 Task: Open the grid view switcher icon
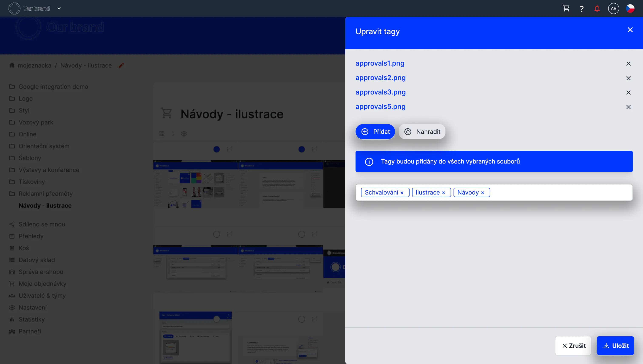162,134
